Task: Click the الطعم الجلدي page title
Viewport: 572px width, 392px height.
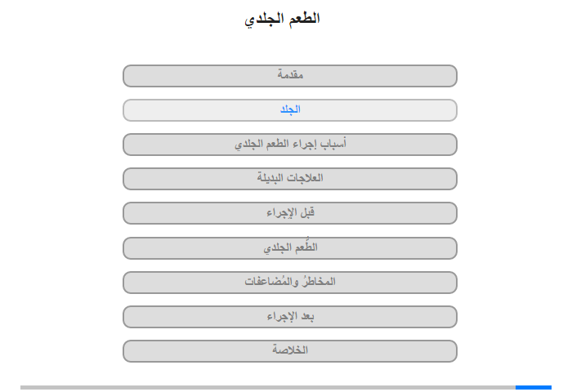Action: [282, 19]
